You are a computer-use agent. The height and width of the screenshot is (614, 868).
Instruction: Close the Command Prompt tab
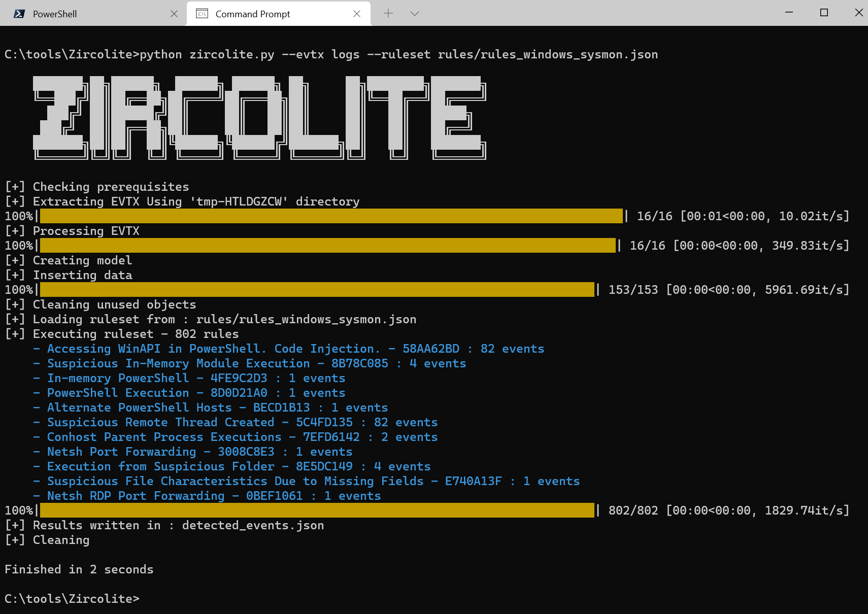[357, 14]
